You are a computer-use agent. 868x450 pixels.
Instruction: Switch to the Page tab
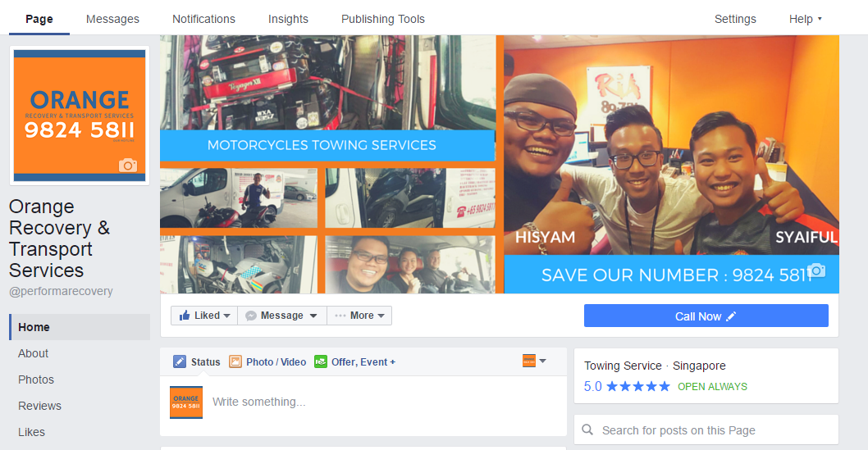(x=39, y=19)
